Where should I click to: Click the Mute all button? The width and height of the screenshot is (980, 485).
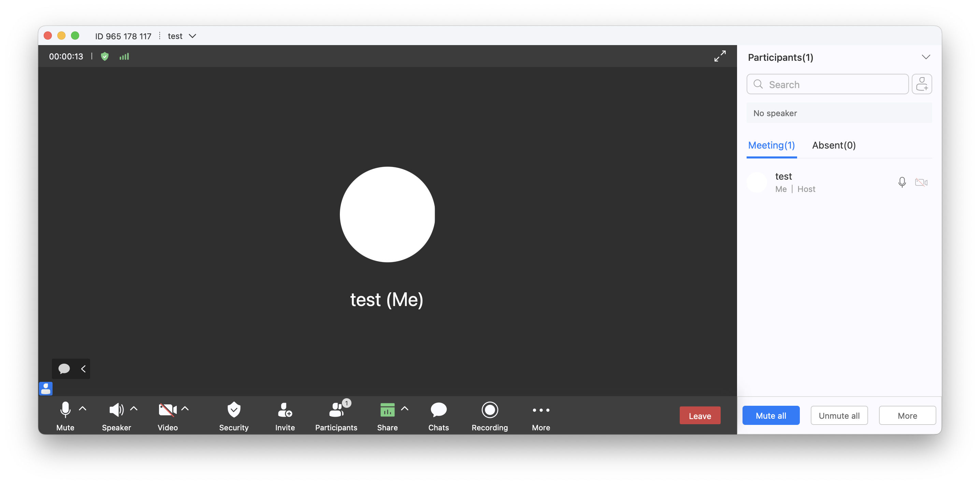pyautogui.click(x=771, y=415)
